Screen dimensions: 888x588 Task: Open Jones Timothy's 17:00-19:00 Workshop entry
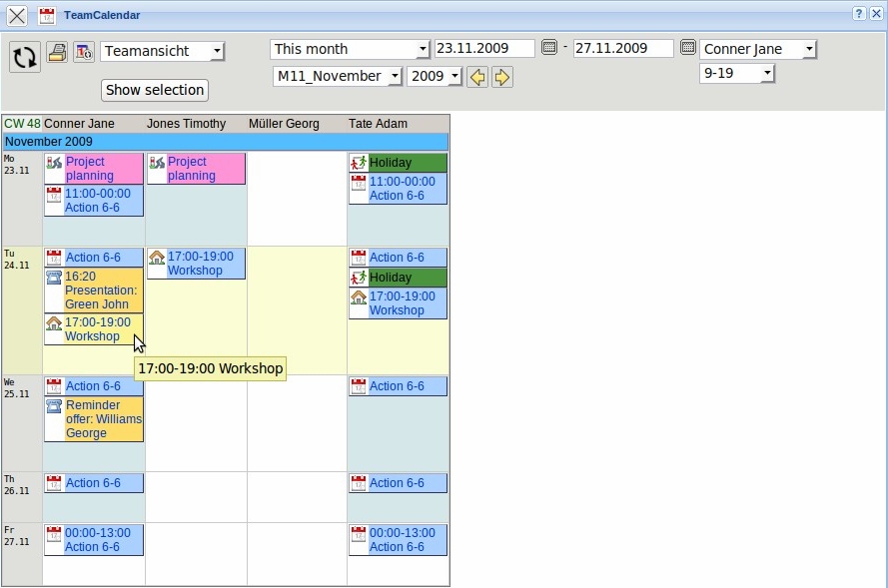[197, 264]
